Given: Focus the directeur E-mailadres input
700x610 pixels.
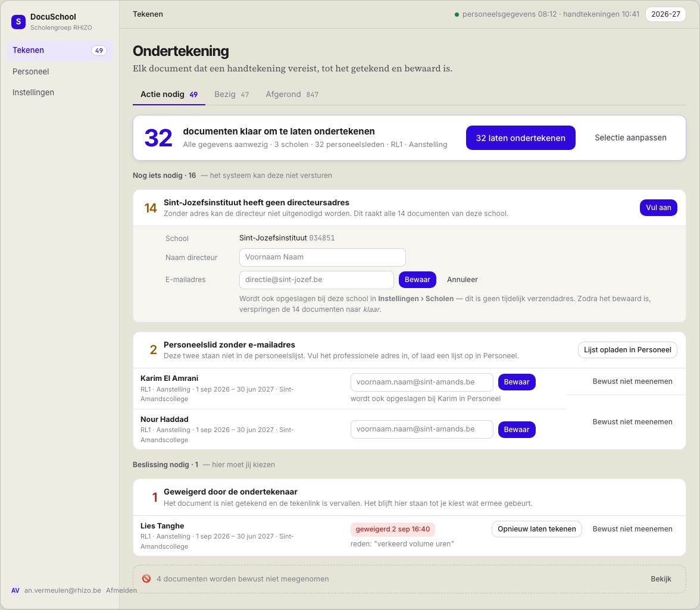Looking at the screenshot, I should coord(317,280).
